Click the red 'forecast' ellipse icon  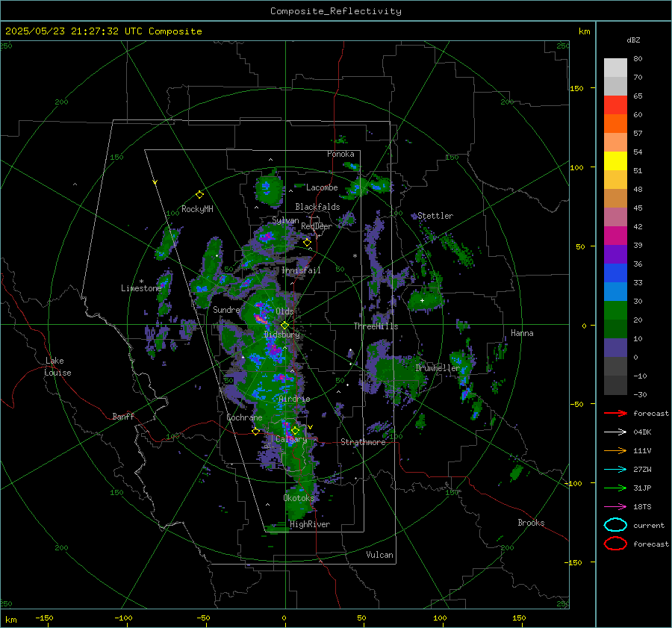(x=615, y=544)
